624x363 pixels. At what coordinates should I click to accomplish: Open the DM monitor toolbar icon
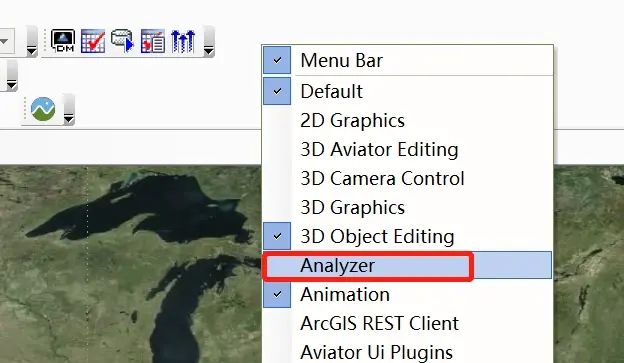pyautogui.click(x=63, y=41)
